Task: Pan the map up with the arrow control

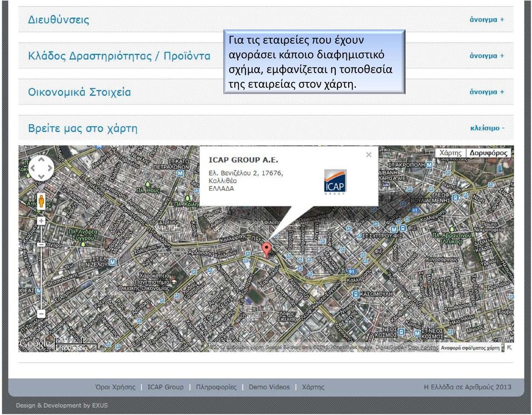Action: [41, 159]
